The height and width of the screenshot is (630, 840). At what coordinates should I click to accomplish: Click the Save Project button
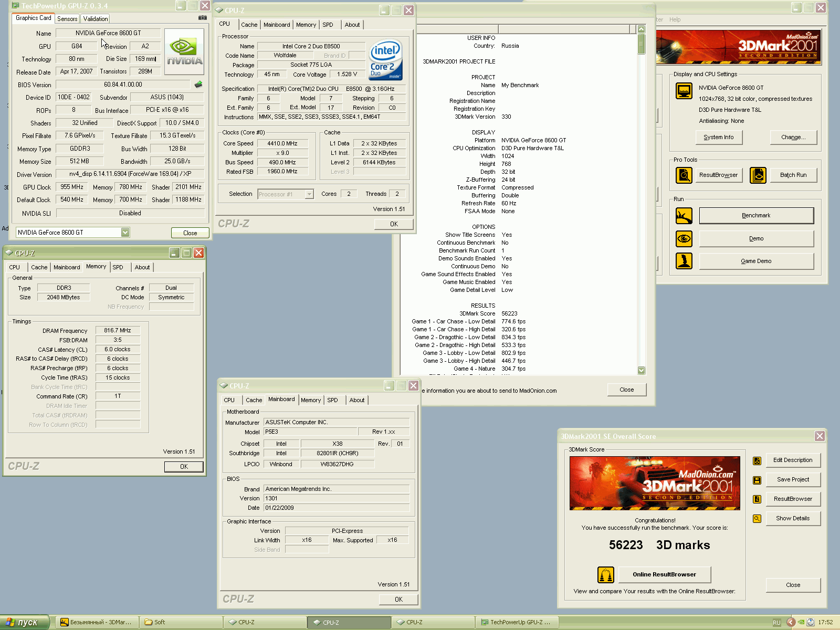pyautogui.click(x=793, y=480)
